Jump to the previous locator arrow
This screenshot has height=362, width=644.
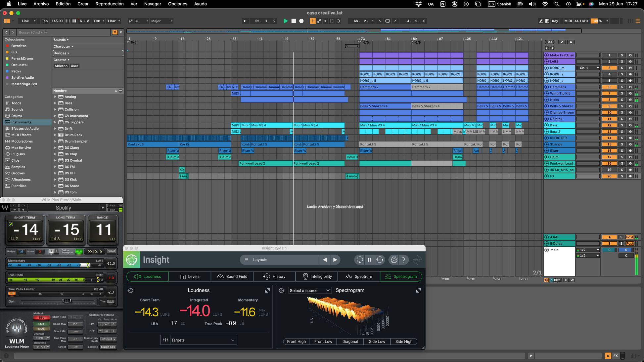click(547, 48)
